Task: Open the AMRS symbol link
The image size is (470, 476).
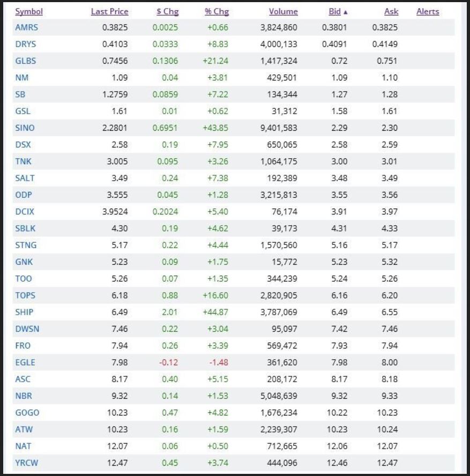Action: [x=26, y=27]
